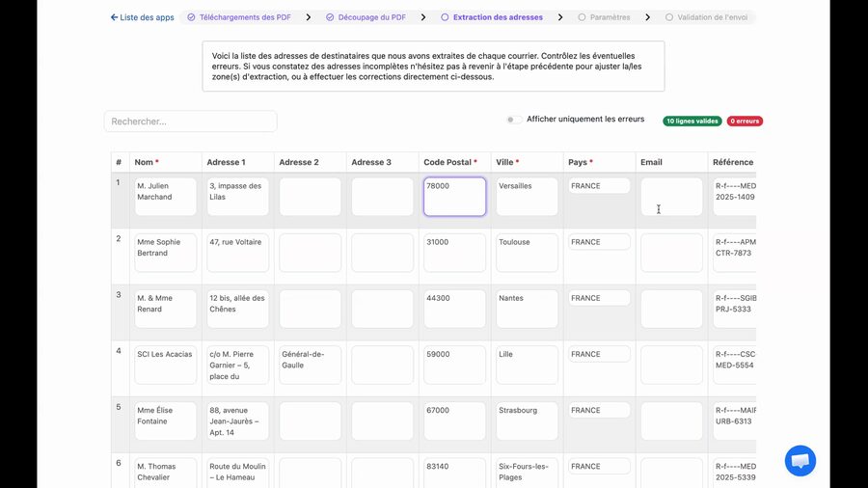
Task: Click the Email field in row 1
Action: pyautogui.click(x=671, y=197)
